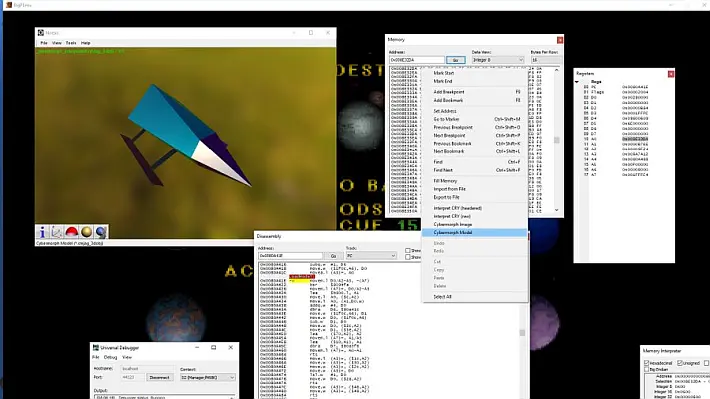The width and height of the screenshot is (710, 399).
Task: Collapse the Regs tree in Registers window
Action: pos(577,82)
